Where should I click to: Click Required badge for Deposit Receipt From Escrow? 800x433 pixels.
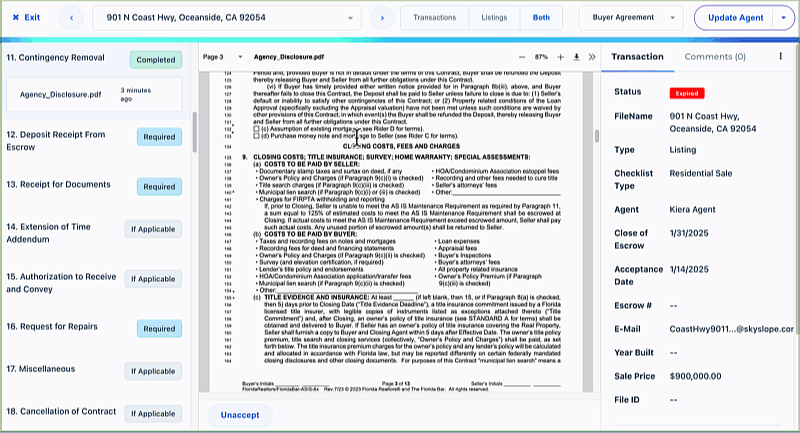[159, 137]
